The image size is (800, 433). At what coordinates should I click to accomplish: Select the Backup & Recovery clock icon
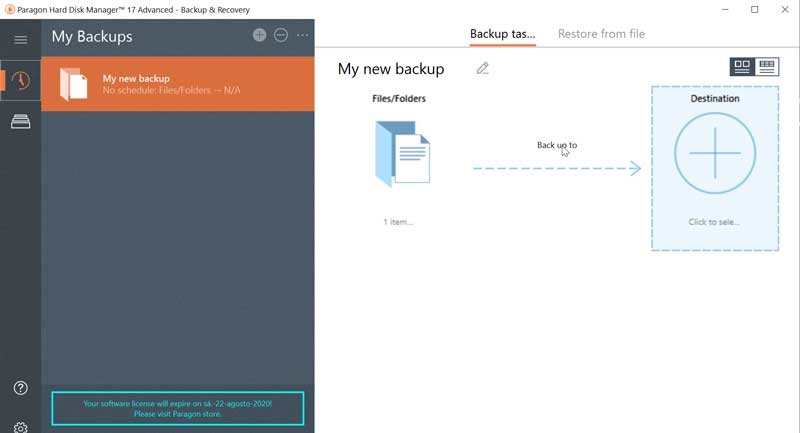click(20, 81)
